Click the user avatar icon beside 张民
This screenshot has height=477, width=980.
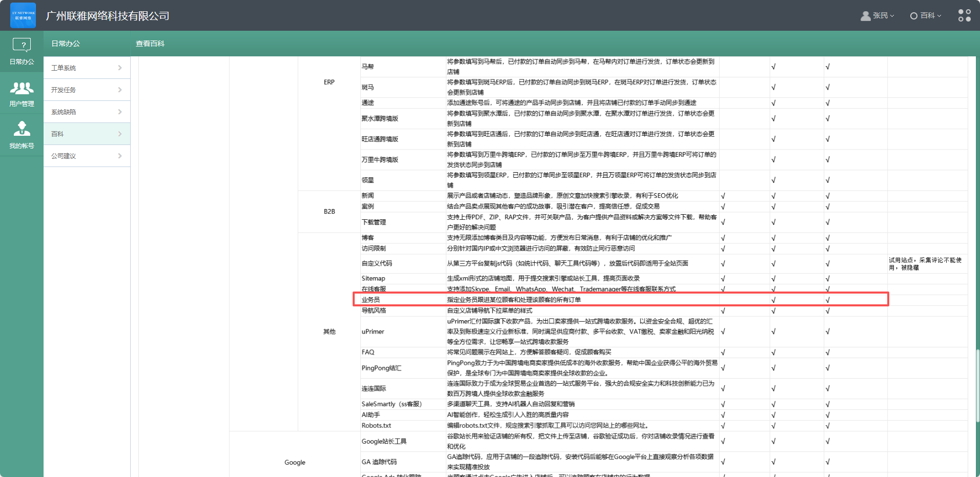tap(865, 16)
